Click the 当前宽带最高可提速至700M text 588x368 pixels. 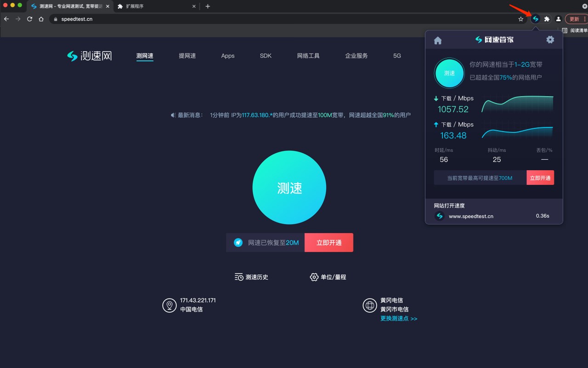tap(480, 178)
